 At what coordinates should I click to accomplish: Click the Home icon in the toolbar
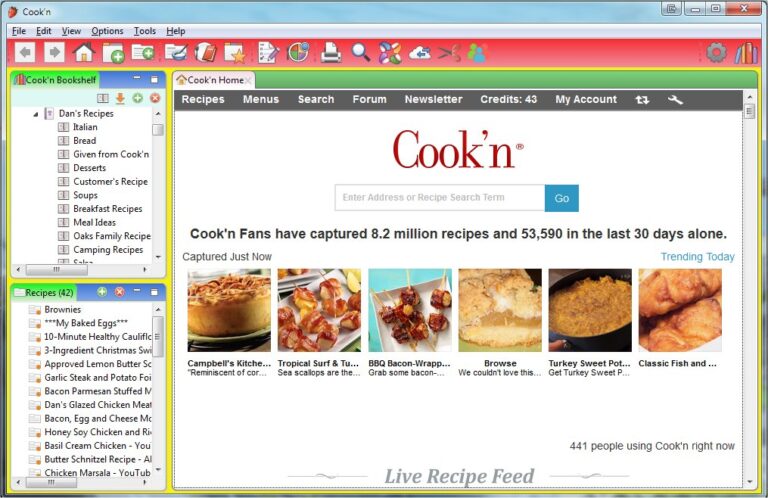(x=84, y=52)
